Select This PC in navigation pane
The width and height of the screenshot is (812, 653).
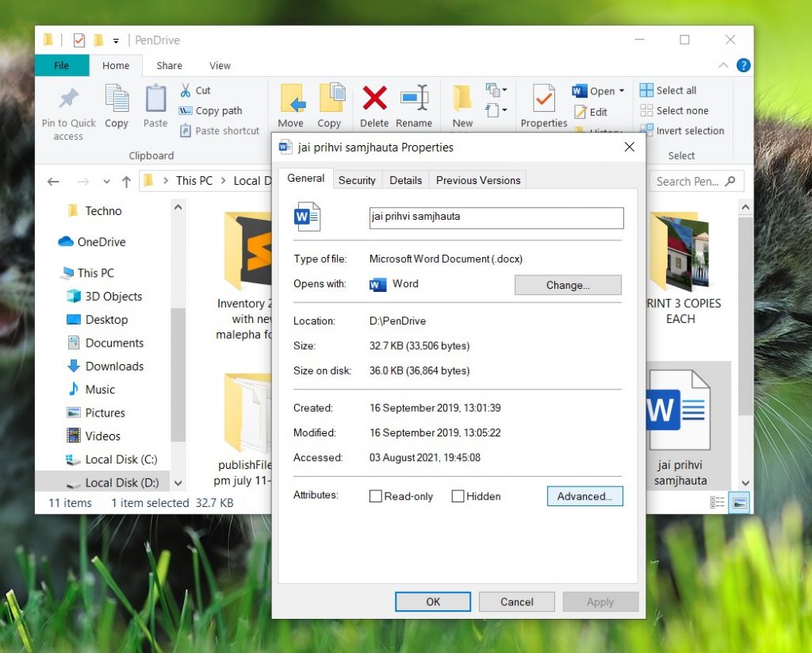tap(87, 273)
